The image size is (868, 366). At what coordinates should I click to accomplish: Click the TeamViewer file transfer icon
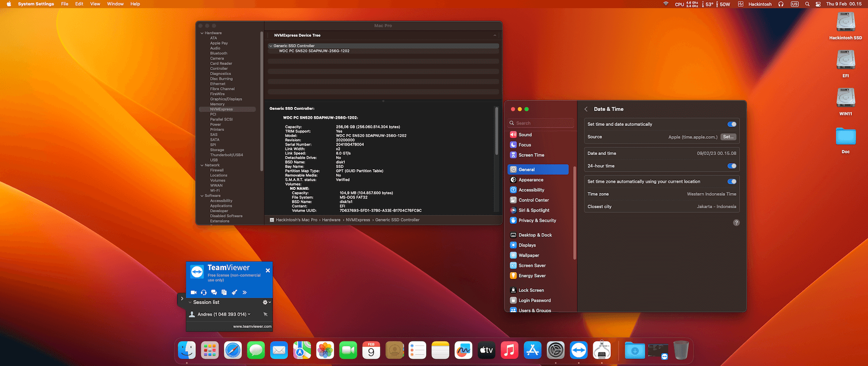(224, 292)
